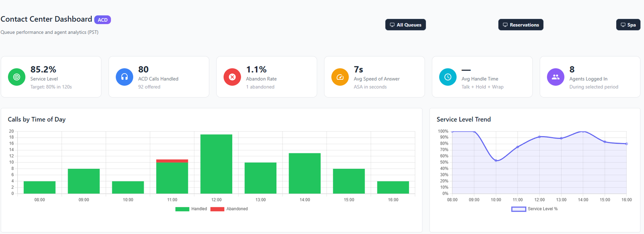Toggle the Service Level % legend item

click(535, 209)
